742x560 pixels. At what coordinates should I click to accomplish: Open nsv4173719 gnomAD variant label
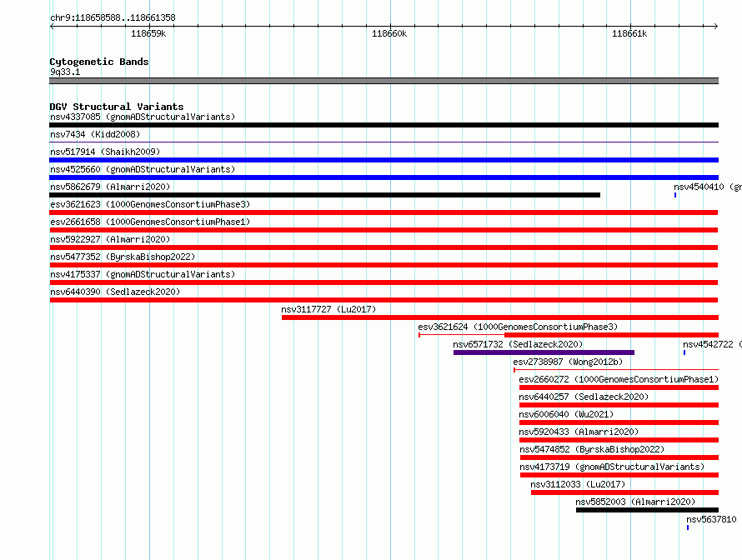click(612, 467)
